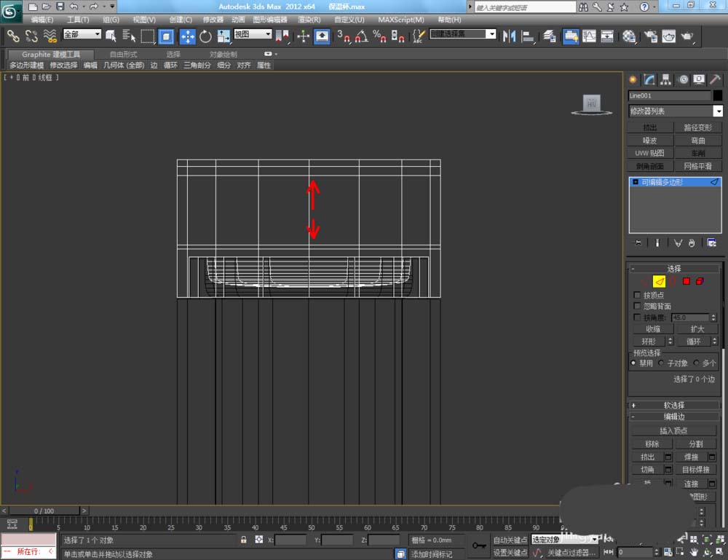Select the 子对象 preview radio button
This screenshot has height=560, width=728.
click(661, 363)
